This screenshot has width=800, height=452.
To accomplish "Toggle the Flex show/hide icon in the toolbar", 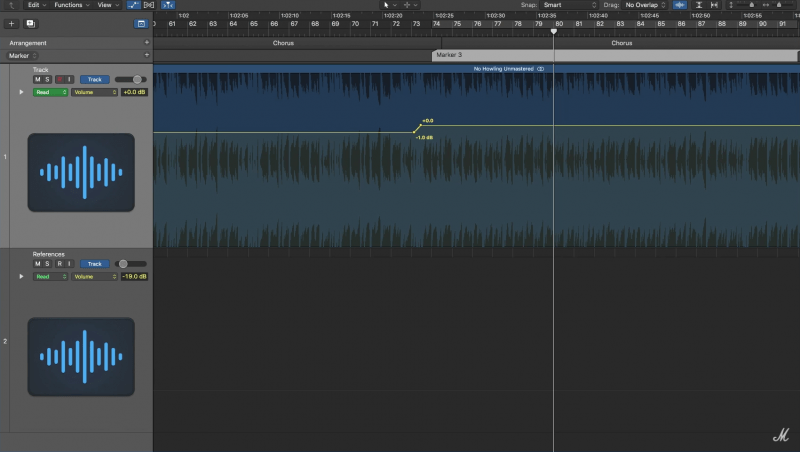I will [149, 5].
